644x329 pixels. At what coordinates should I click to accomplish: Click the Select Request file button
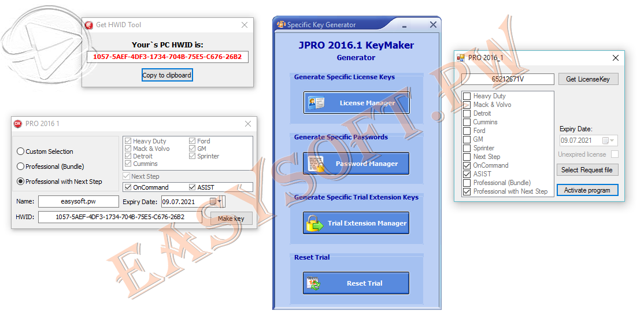[587, 170]
